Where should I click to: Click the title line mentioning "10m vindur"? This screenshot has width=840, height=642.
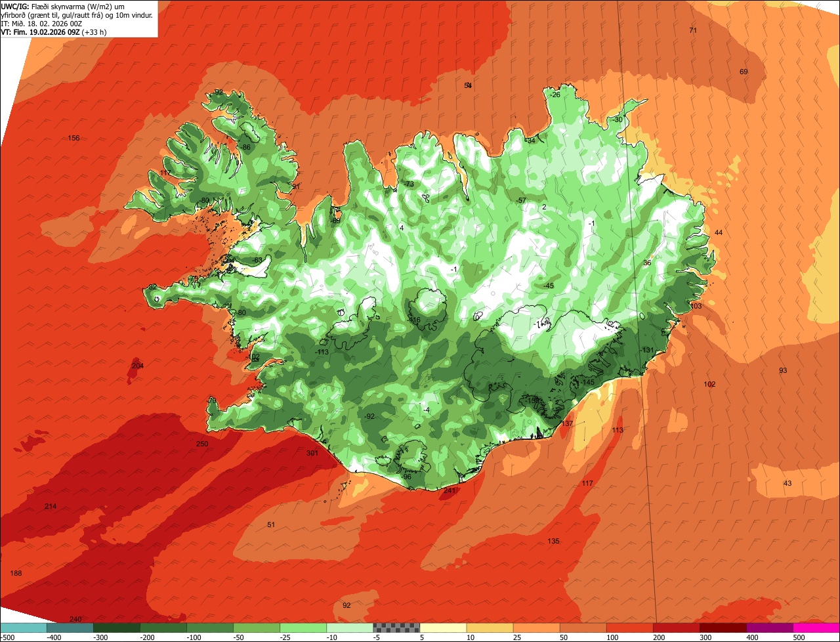pyautogui.click(x=77, y=14)
